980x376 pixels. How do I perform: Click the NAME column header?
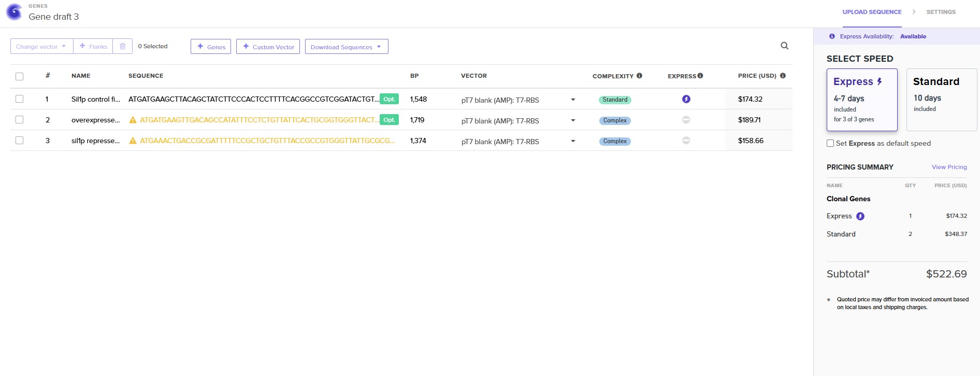click(81, 76)
